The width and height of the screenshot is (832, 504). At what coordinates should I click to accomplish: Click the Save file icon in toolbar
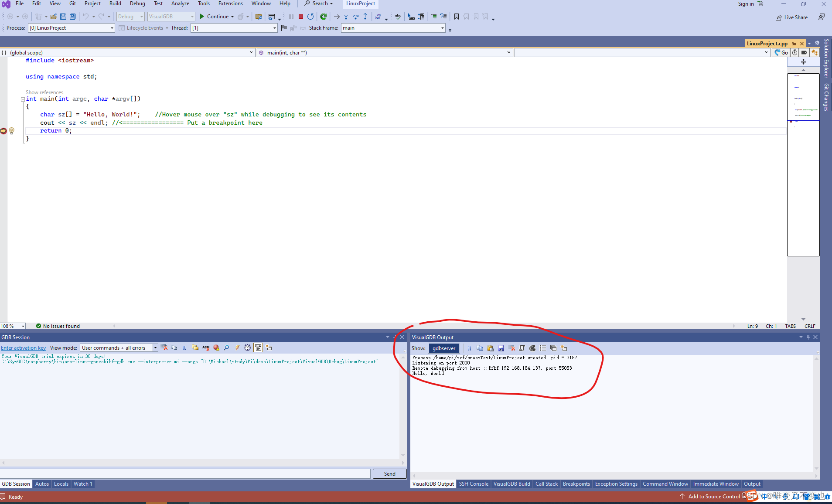(x=63, y=17)
